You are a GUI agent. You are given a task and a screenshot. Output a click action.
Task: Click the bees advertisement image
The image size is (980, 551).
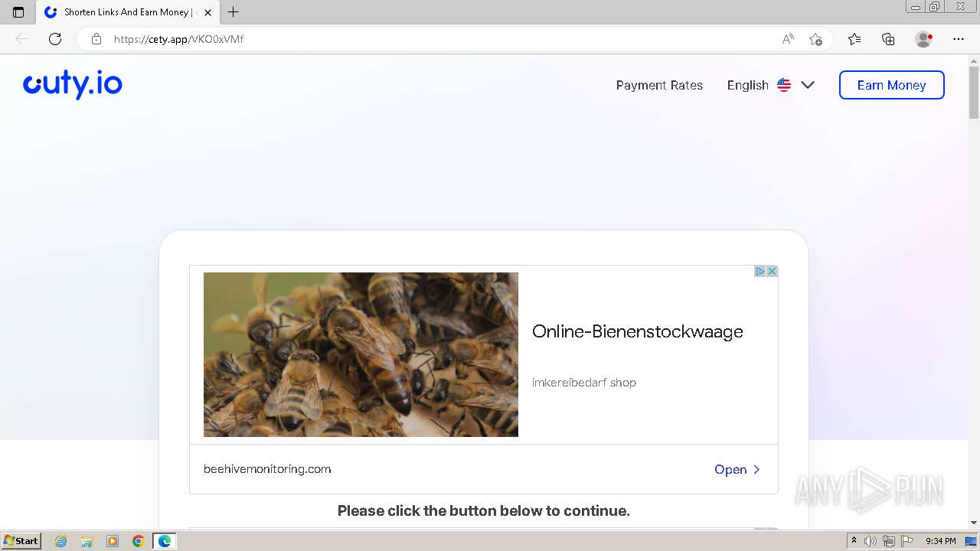(361, 354)
